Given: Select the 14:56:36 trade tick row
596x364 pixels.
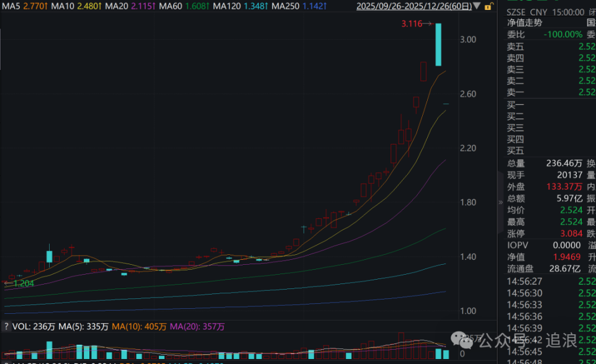Looking at the screenshot, I should click(551, 316).
